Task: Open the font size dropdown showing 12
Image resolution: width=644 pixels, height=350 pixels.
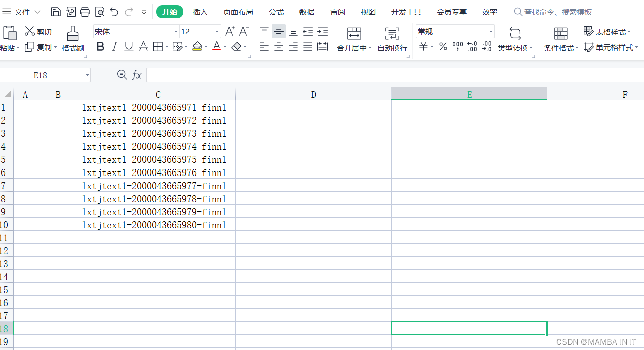Action: coord(217,32)
